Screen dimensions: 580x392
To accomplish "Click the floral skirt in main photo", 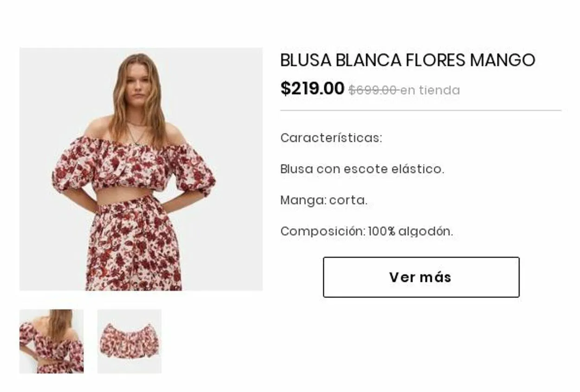I will point(134,246).
